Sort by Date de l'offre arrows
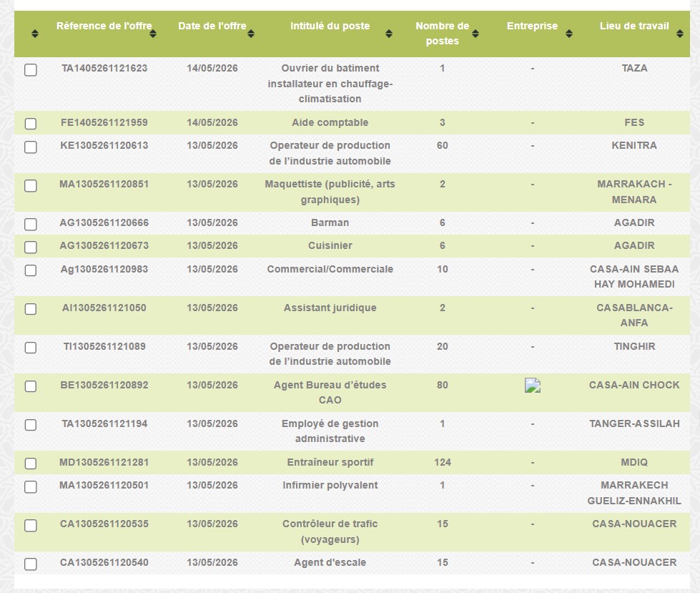Image resolution: width=700 pixels, height=593 pixels. [x=251, y=34]
